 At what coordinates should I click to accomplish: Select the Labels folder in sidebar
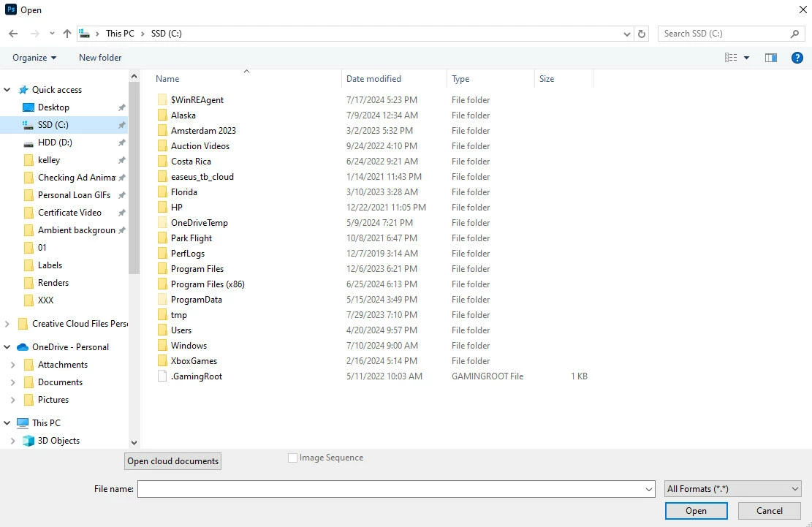tap(50, 265)
